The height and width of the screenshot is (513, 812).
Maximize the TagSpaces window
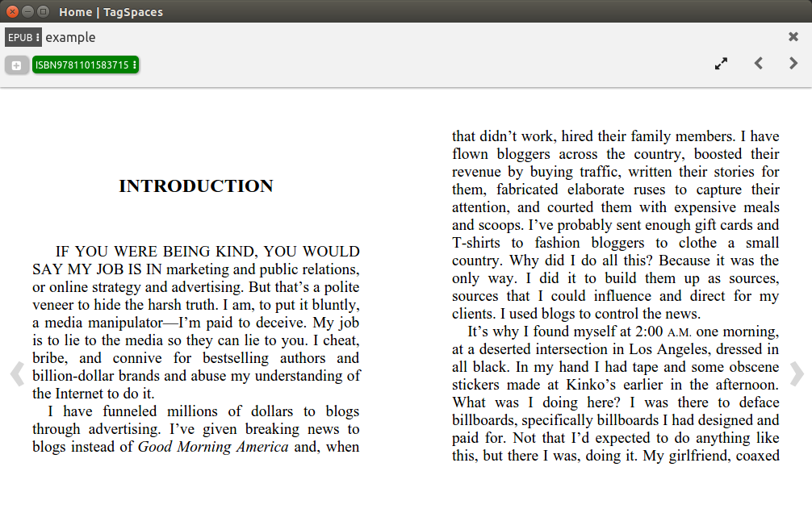[44, 11]
